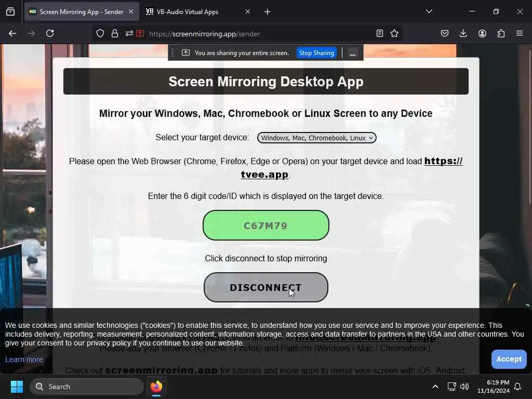Open network status tray icon
Screen dimensions: 532x399
coord(451,387)
